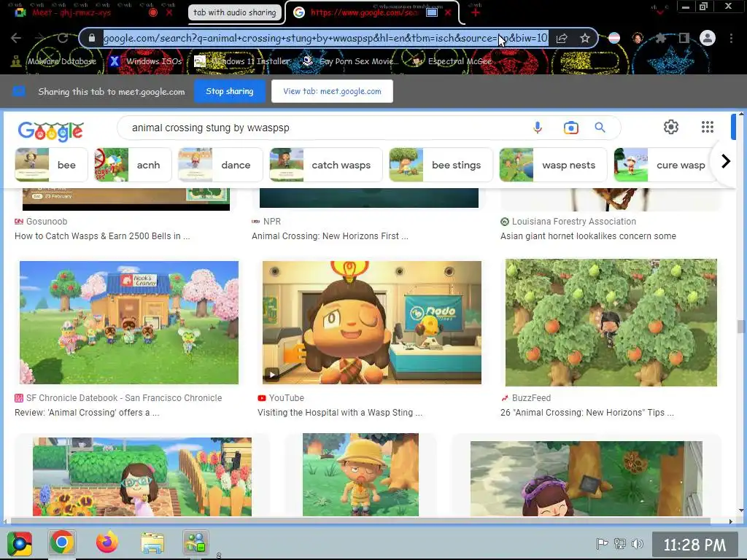Open the Espectral McGee bookmark
This screenshot has height=560, width=747.
pos(452,61)
